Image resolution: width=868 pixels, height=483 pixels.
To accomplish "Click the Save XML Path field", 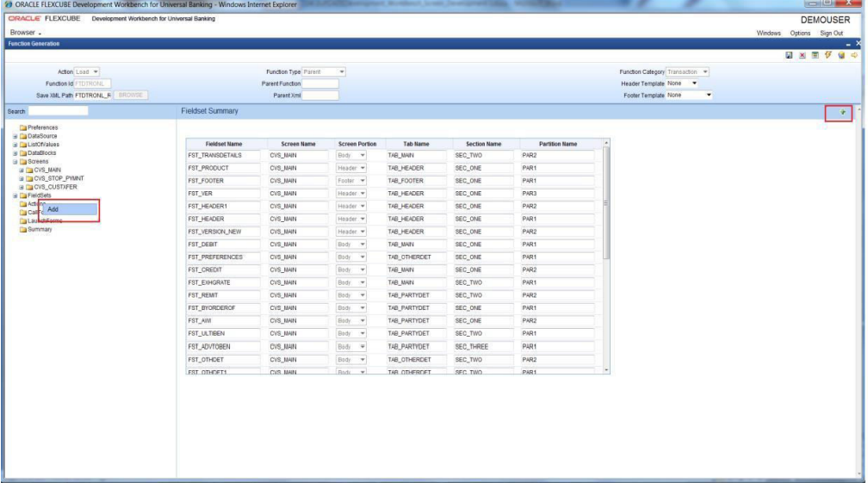I will (x=92, y=96).
